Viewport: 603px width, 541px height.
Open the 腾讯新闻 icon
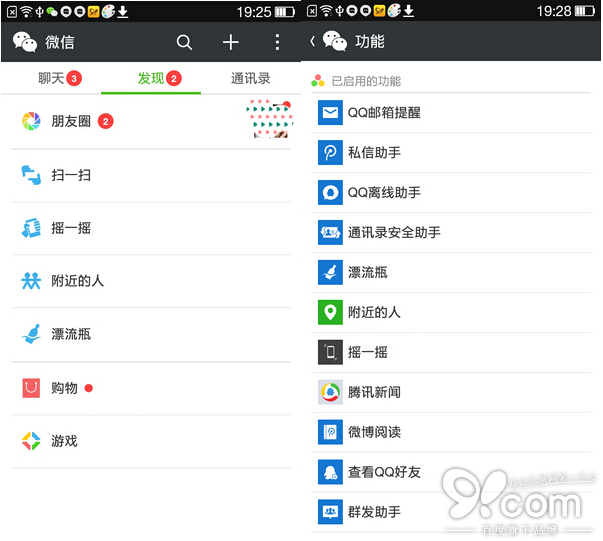(330, 392)
